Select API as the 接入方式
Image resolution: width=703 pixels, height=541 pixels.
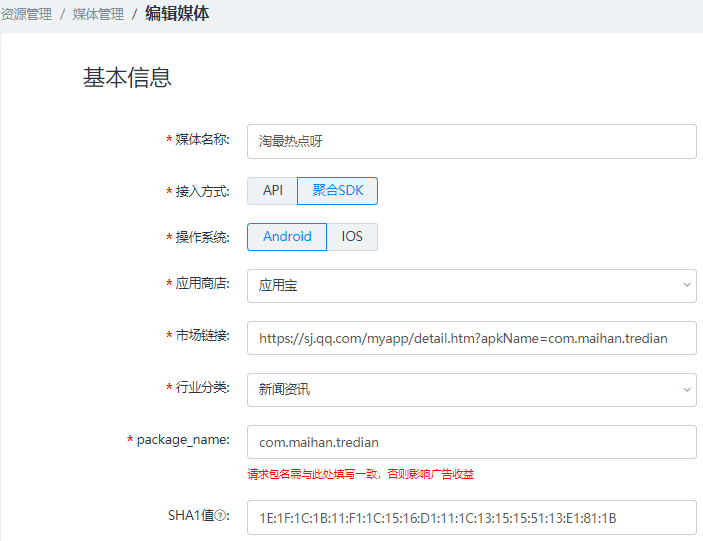tap(272, 190)
